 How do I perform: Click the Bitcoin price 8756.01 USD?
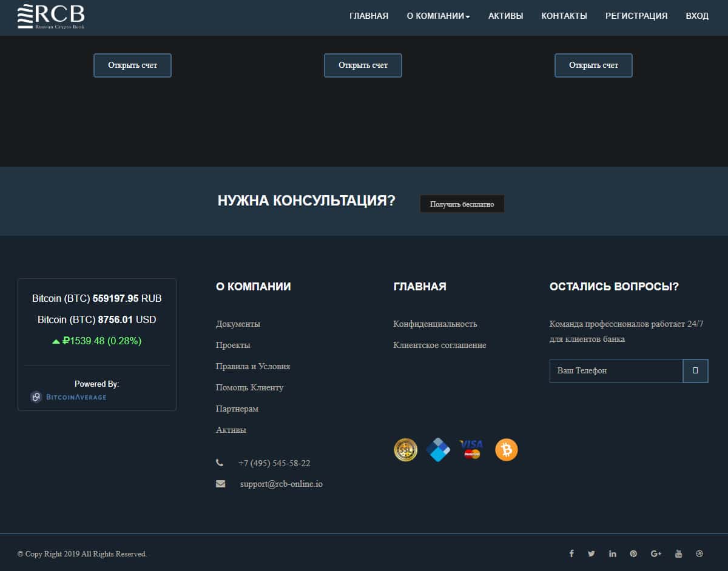tap(97, 319)
